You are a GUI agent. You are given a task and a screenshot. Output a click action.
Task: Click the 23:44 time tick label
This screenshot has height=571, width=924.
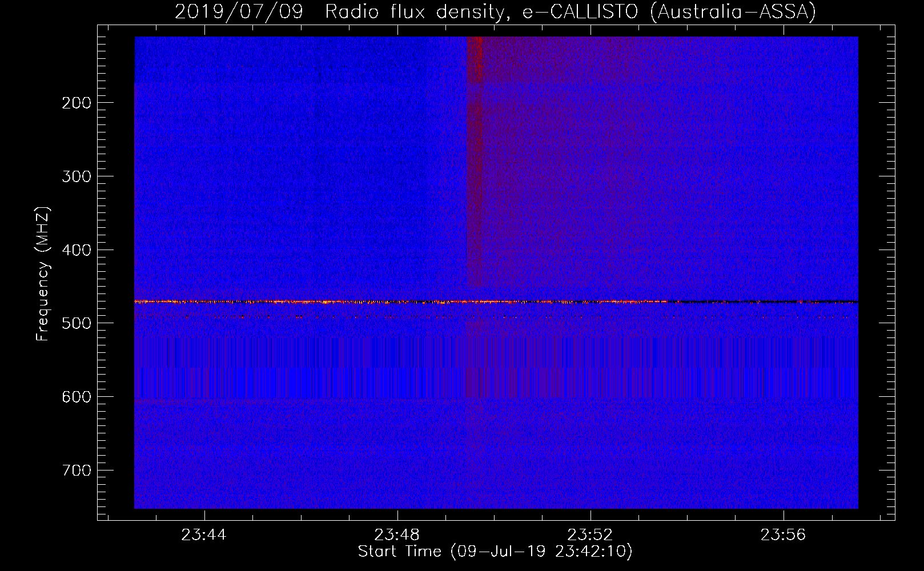pos(204,535)
